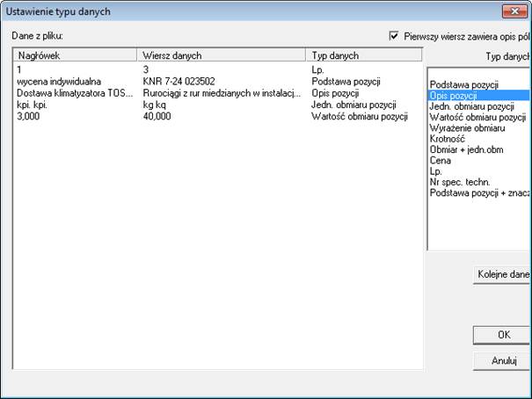Click the 'Nagłówek' column header
The width and height of the screenshot is (532, 399).
point(75,55)
